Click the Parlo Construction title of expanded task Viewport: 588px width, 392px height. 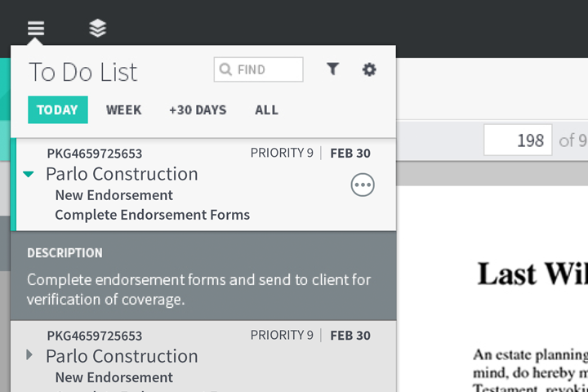click(122, 174)
